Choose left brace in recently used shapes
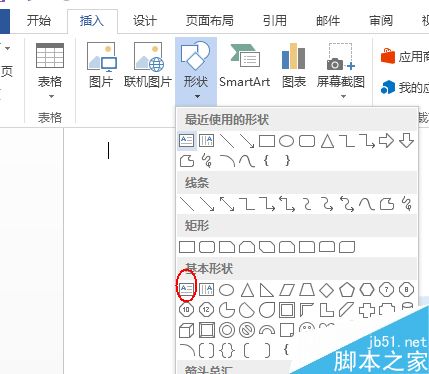Viewport: 429px width, 374px height. tap(266, 161)
